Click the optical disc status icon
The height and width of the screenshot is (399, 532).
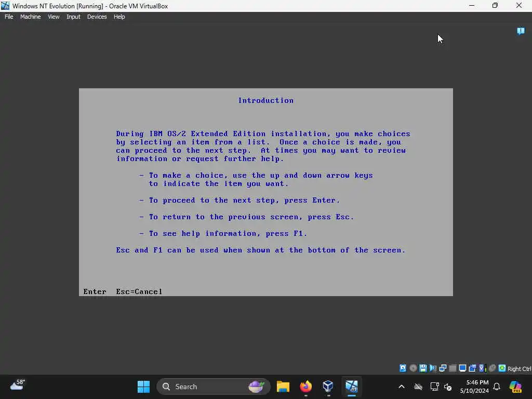413,368
